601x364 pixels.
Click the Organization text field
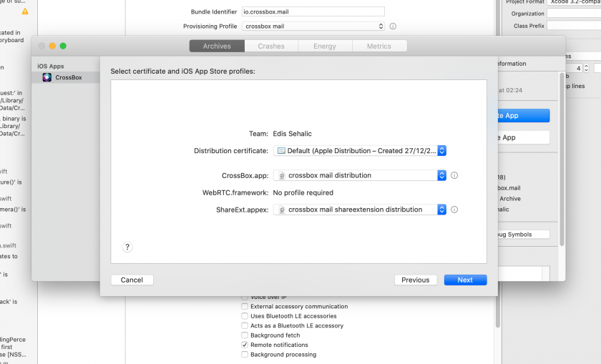tap(574, 14)
